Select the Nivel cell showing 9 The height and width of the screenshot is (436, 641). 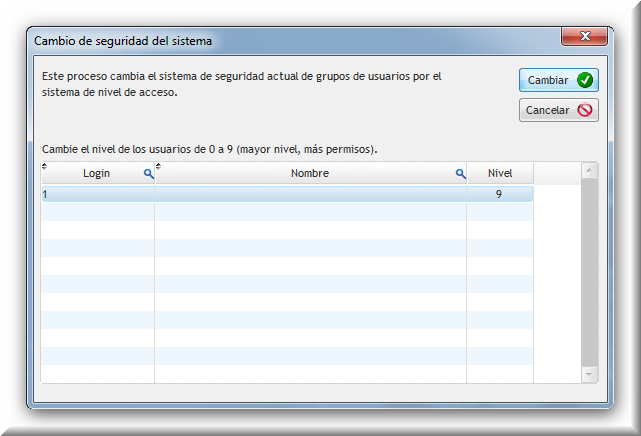coord(498,194)
